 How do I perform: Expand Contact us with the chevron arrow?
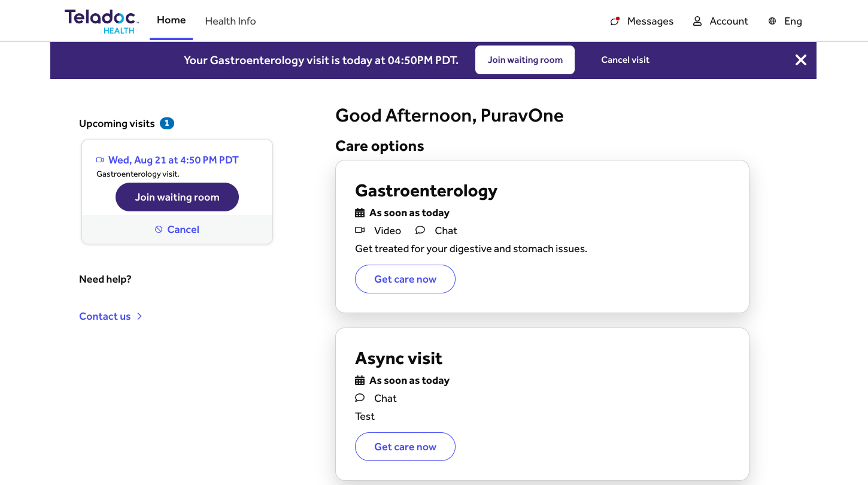(139, 316)
